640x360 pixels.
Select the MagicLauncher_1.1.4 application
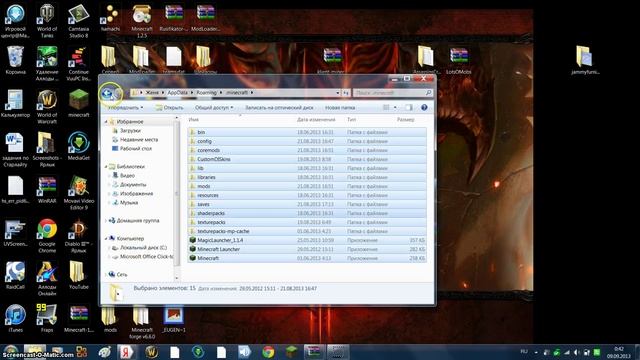click(x=307, y=240)
